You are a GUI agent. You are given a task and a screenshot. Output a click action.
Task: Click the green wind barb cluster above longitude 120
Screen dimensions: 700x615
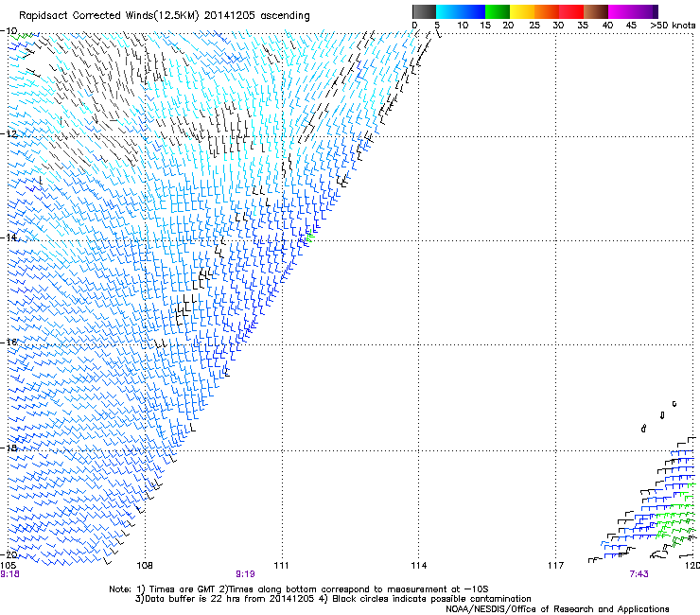click(x=675, y=516)
